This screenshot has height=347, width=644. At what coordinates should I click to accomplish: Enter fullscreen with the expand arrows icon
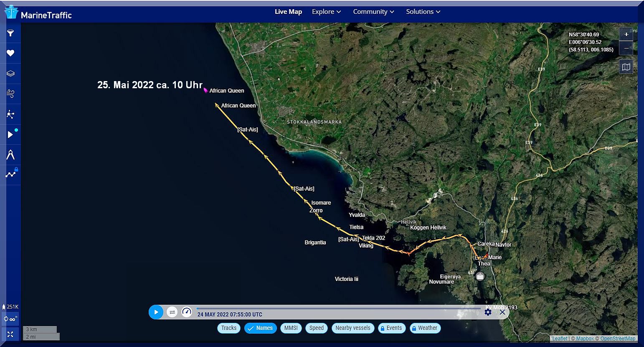10,334
